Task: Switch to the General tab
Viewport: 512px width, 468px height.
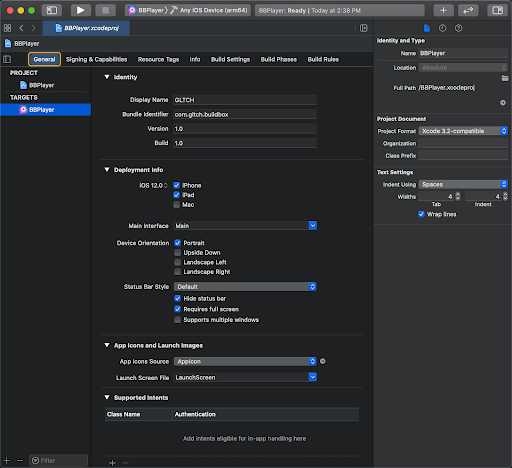Action: tap(44, 59)
